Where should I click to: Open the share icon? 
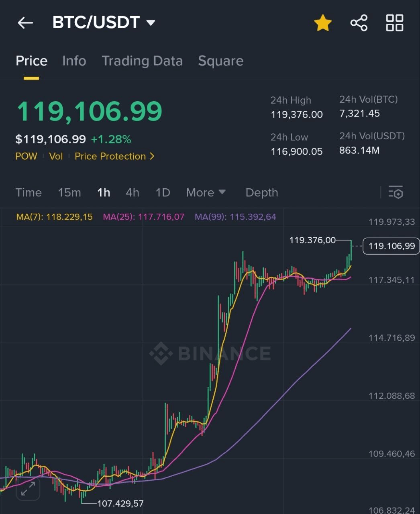[359, 23]
